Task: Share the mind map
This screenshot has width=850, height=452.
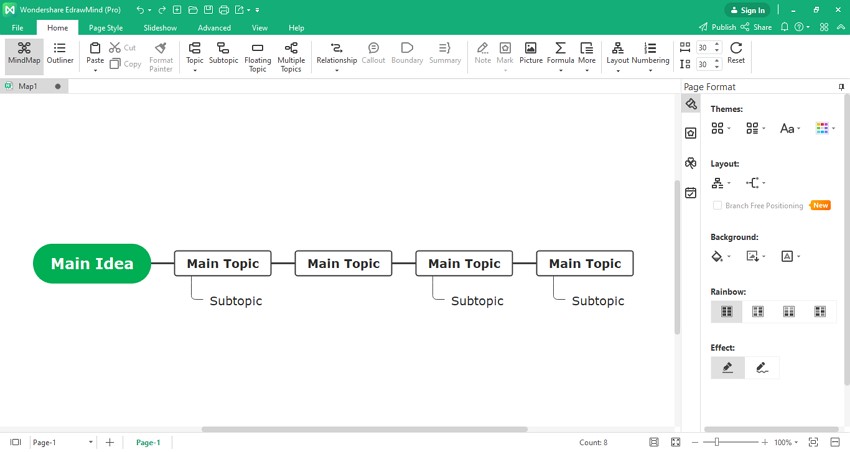Action: pyautogui.click(x=756, y=27)
